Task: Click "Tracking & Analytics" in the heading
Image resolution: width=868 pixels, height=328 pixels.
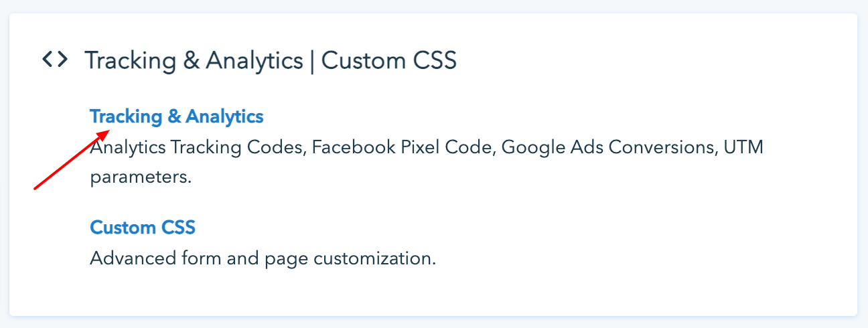Action: (194, 61)
